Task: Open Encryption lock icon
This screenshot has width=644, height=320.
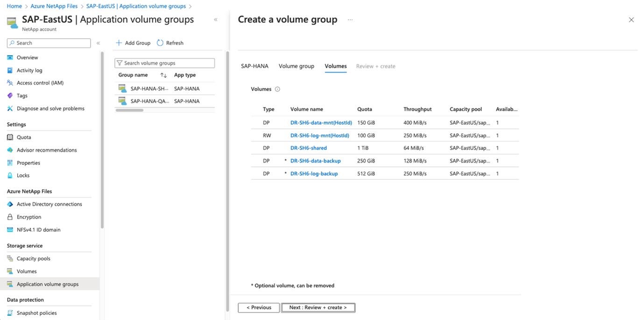Action: tap(10, 217)
